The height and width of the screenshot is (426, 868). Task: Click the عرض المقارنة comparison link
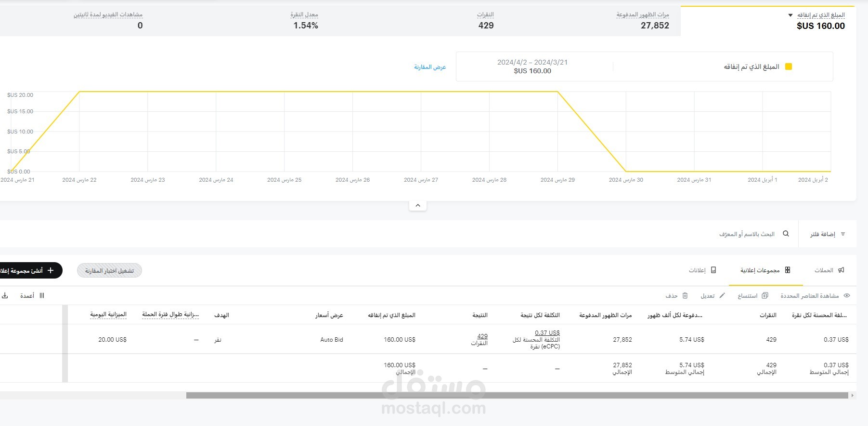[x=430, y=67]
